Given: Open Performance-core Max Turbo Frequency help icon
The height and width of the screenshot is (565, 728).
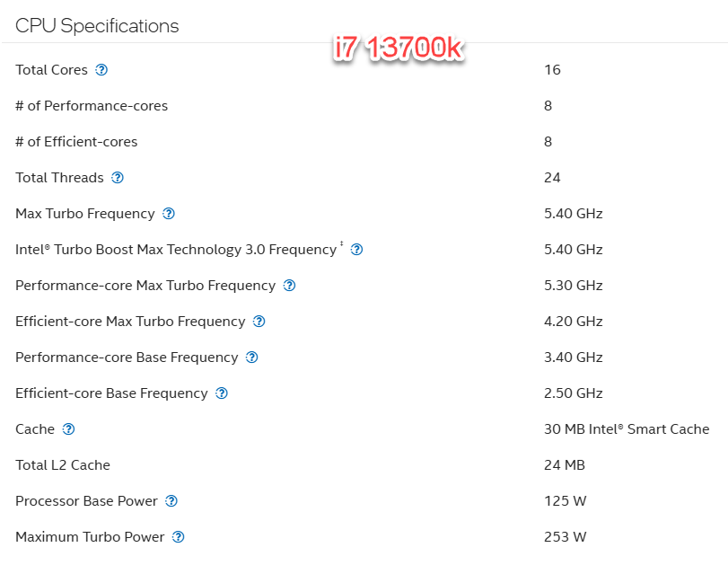Looking at the screenshot, I should pos(289,286).
